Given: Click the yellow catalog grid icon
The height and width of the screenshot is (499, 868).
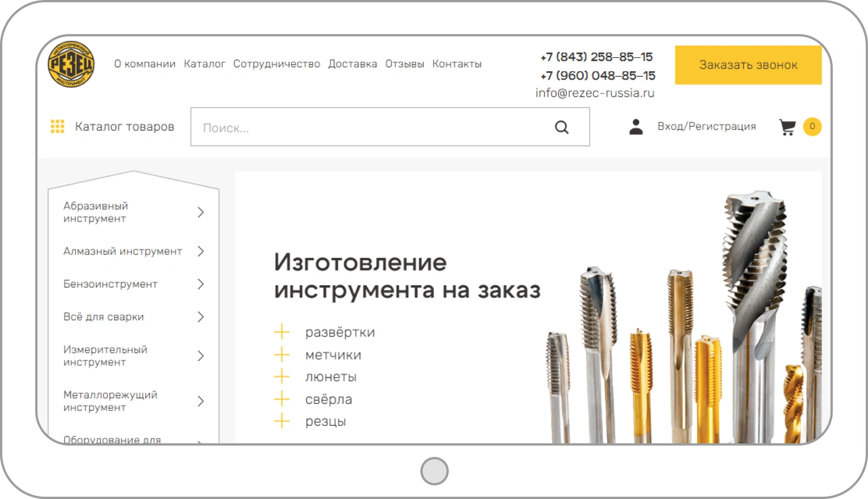Looking at the screenshot, I should 57,127.
